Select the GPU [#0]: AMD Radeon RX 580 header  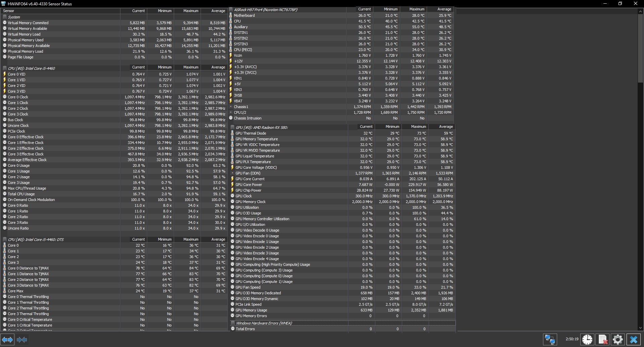343,128
